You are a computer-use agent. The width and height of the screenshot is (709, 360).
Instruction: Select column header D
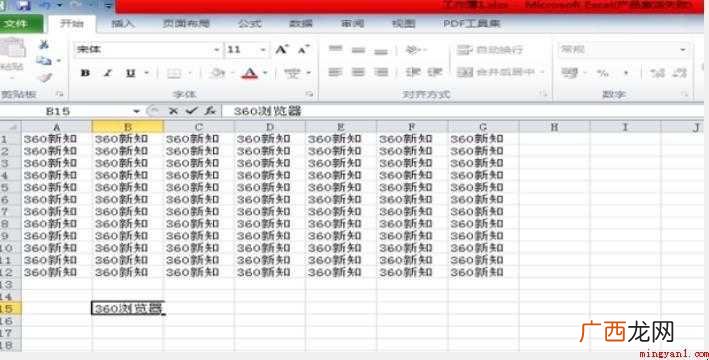point(270,127)
